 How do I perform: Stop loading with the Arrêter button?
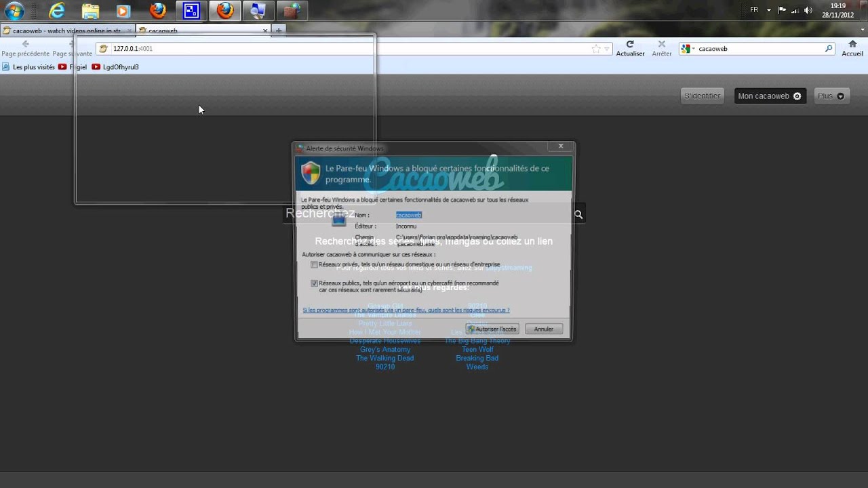pyautogui.click(x=661, y=48)
